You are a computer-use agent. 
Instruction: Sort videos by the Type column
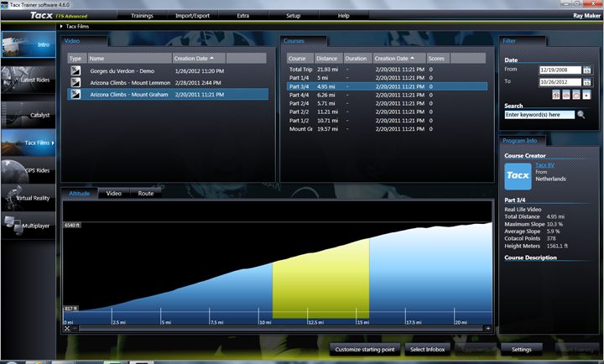(x=77, y=58)
